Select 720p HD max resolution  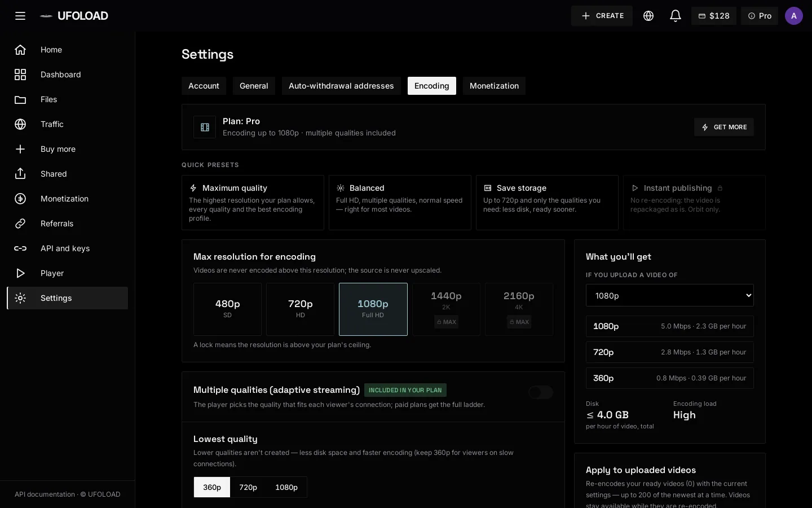tap(300, 309)
